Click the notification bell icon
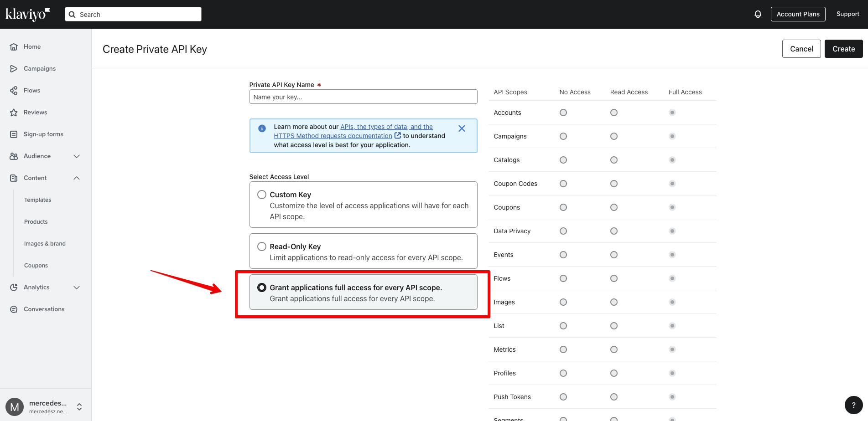Viewport: 868px width, 421px height. [758, 14]
